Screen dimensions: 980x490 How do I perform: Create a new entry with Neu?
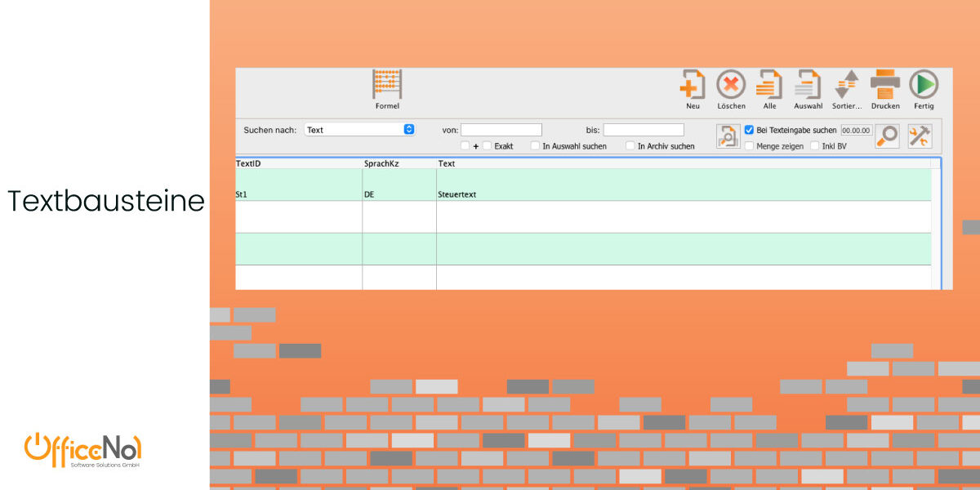click(693, 85)
